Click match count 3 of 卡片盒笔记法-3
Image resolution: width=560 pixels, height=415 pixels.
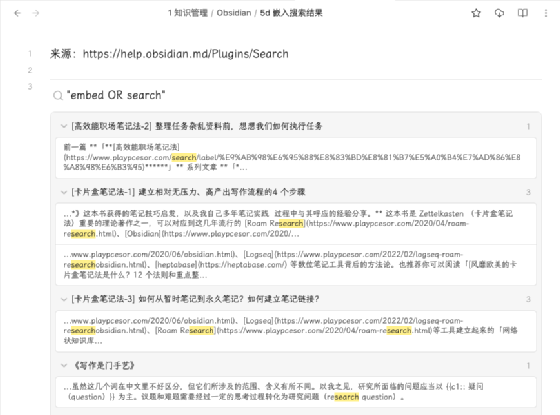[x=528, y=299]
